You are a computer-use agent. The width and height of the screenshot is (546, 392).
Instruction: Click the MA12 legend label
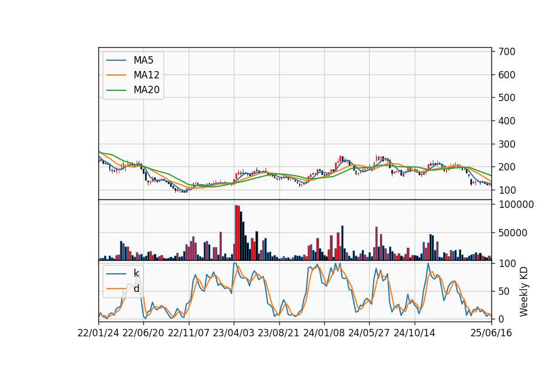pos(146,75)
